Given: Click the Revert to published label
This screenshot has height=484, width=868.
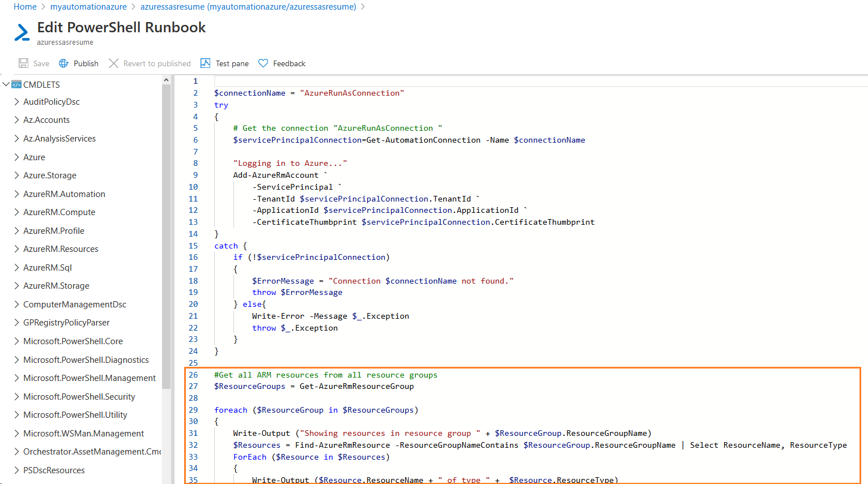Looking at the screenshot, I should pyautogui.click(x=157, y=63).
